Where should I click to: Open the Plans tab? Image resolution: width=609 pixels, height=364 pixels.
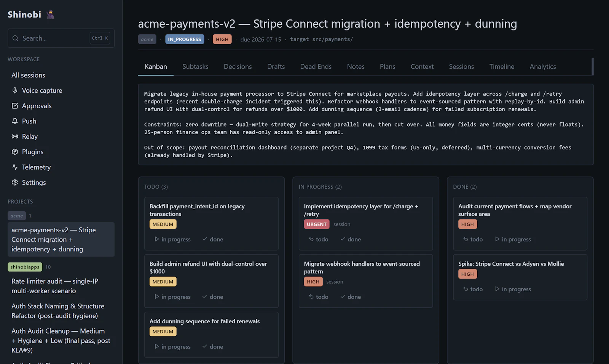pos(387,67)
